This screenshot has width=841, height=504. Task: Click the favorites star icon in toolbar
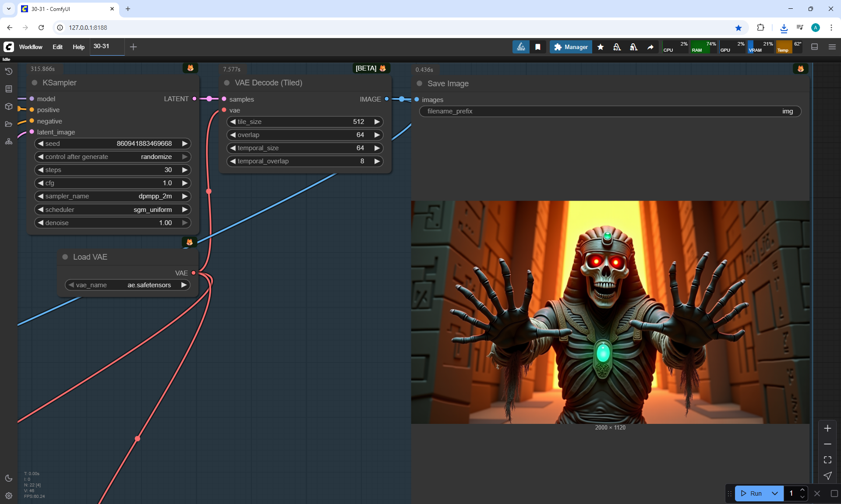601,47
